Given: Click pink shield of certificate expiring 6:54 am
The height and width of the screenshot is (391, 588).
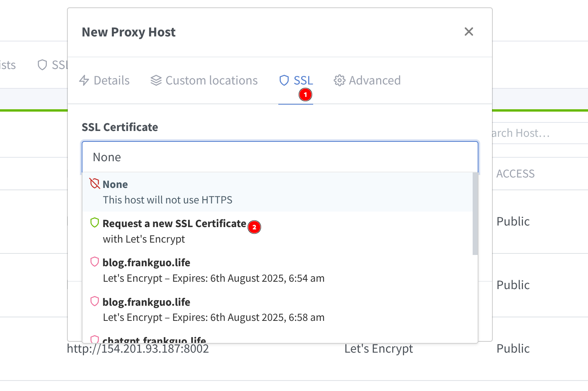Looking at the screenshot, I should [94, 262].
